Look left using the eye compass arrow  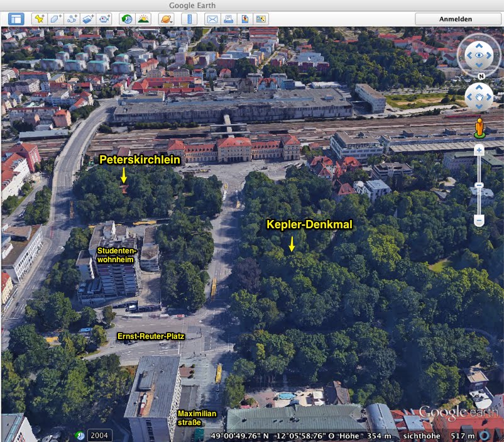coord(469,55)
